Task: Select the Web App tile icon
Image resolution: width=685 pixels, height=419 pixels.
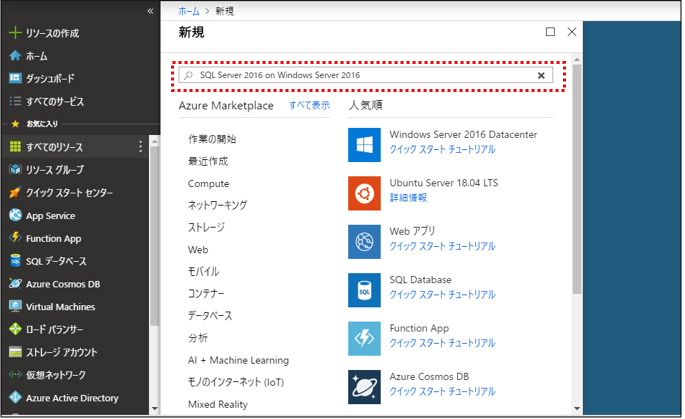Action: click(365, 242)
